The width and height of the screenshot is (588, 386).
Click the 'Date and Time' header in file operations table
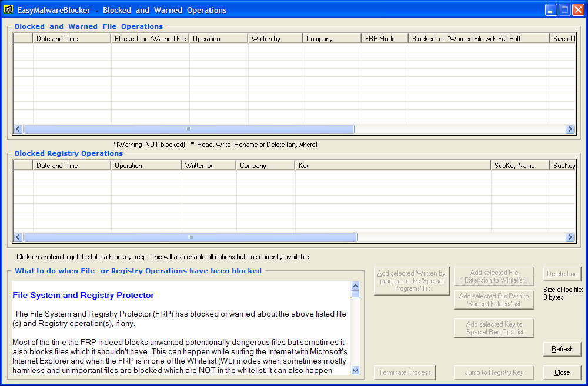[72, 38]
